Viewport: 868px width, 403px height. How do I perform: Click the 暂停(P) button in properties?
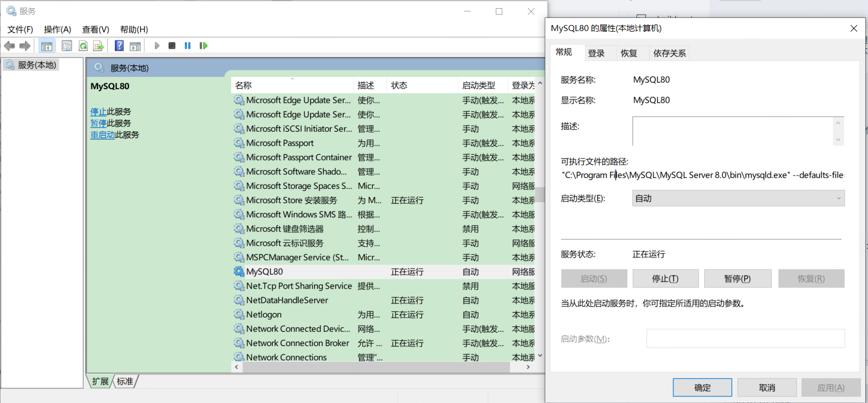point(737,278)
